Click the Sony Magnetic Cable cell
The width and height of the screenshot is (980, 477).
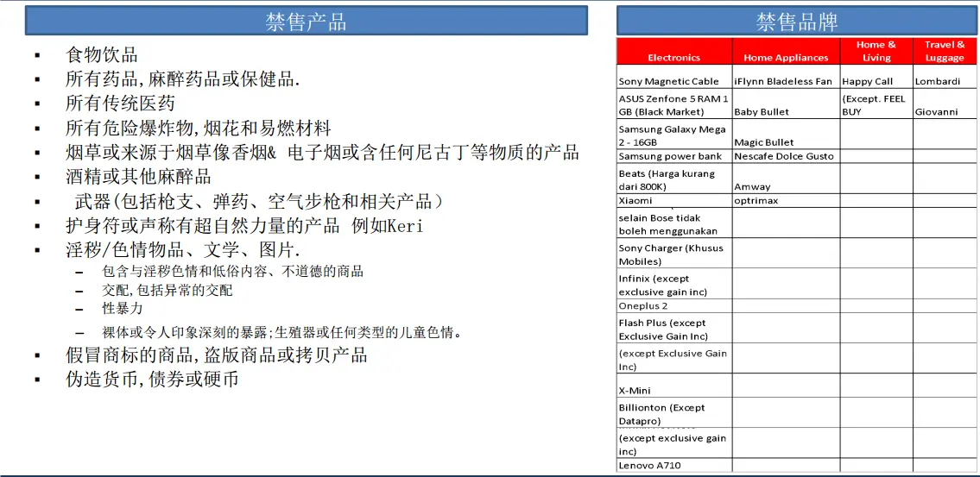coord(668,81)
